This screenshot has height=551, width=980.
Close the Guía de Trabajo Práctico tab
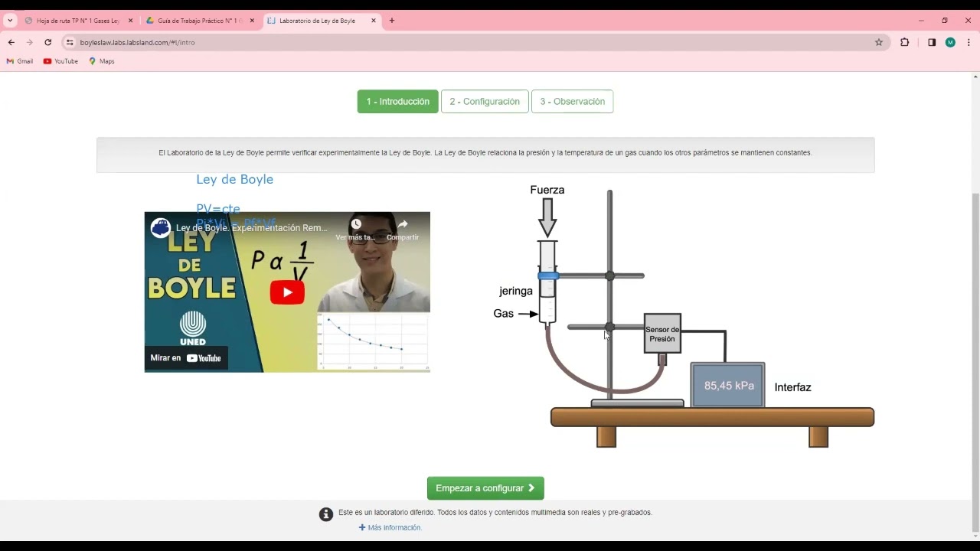[x=252, y=21]
